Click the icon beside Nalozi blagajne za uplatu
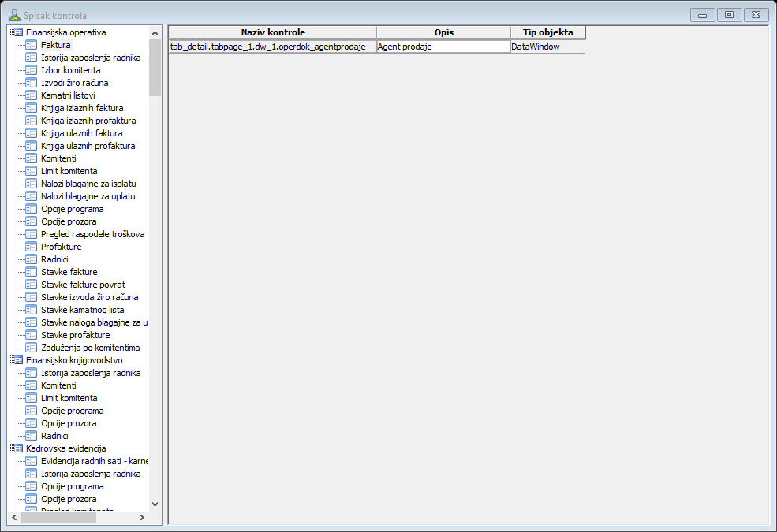This screenshot has height=532, width=777. point(32,196)
